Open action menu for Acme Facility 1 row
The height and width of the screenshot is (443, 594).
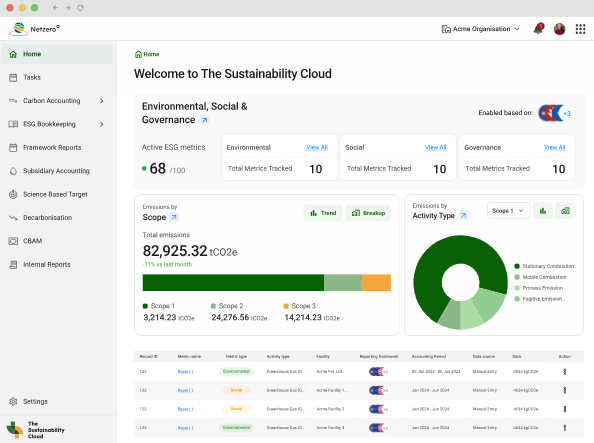click(x=565, y=390)
